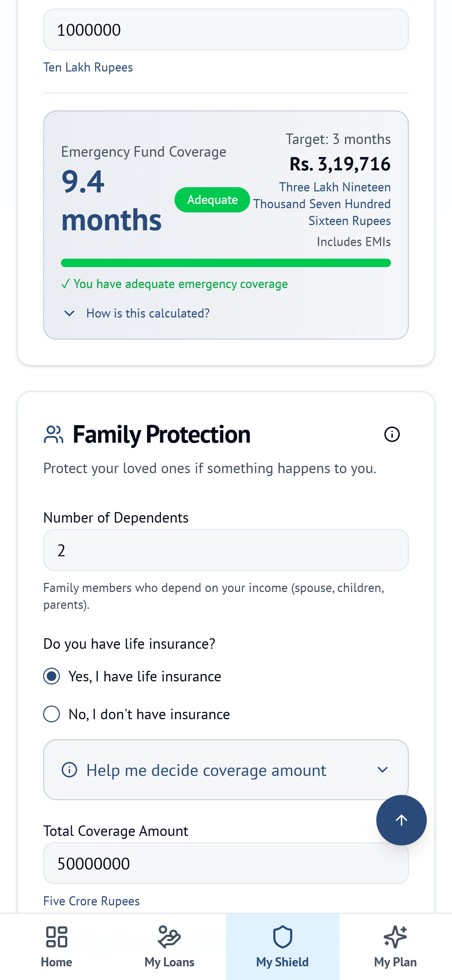Viewport: 452px width, 980px height.
Task: Expand How is this calculated section
Action: [x=148, y=313]
